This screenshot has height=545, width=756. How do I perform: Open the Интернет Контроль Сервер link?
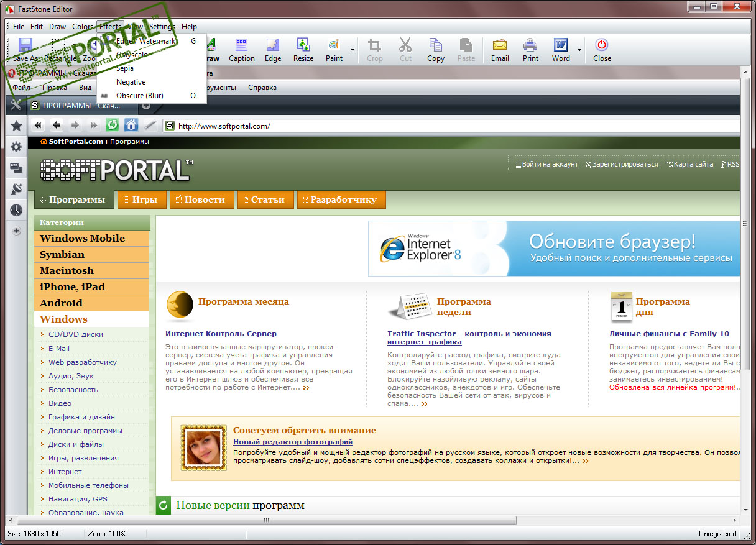pyautogui.click(x=221, y=334)
